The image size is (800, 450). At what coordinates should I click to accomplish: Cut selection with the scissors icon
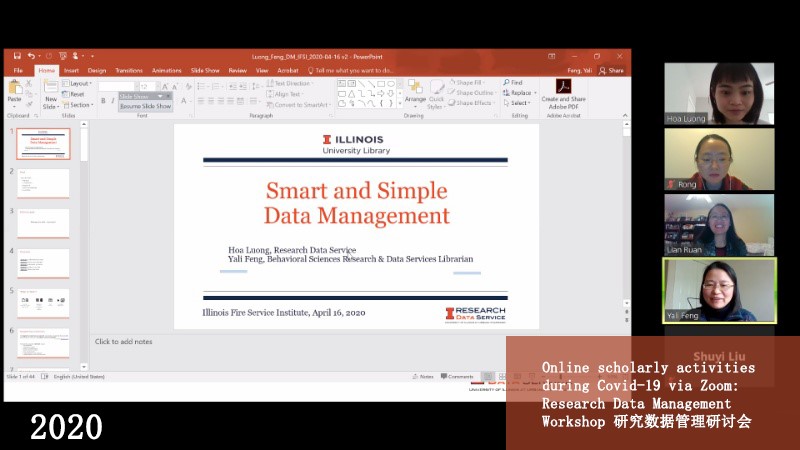click(29, 83)
